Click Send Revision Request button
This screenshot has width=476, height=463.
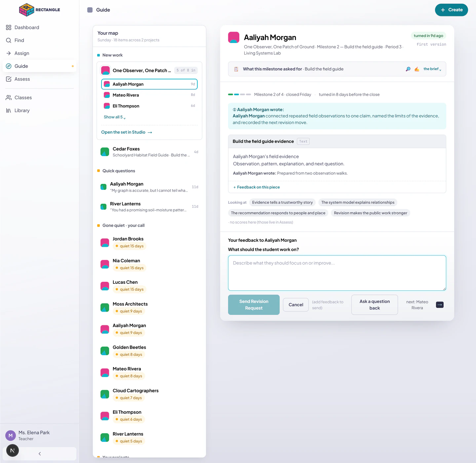[x=254, y=305]
